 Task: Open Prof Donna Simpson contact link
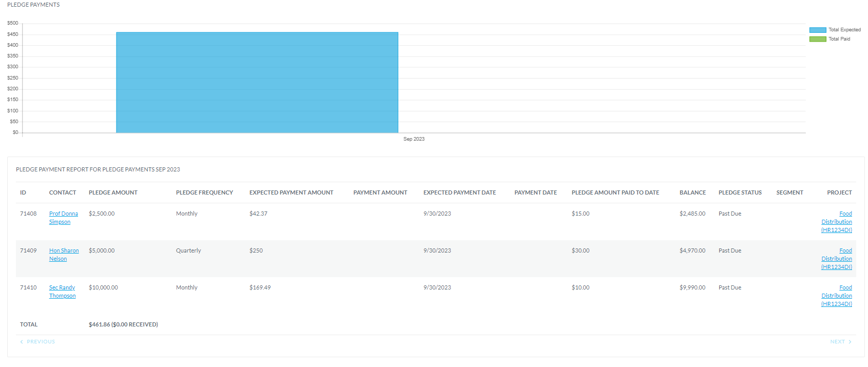[x=64, y=218]
